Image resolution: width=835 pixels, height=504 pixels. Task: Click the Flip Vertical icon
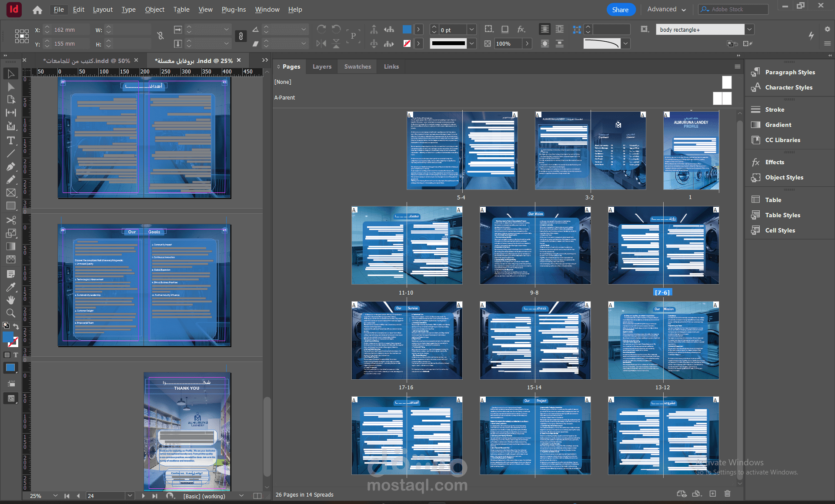[336, 43]
